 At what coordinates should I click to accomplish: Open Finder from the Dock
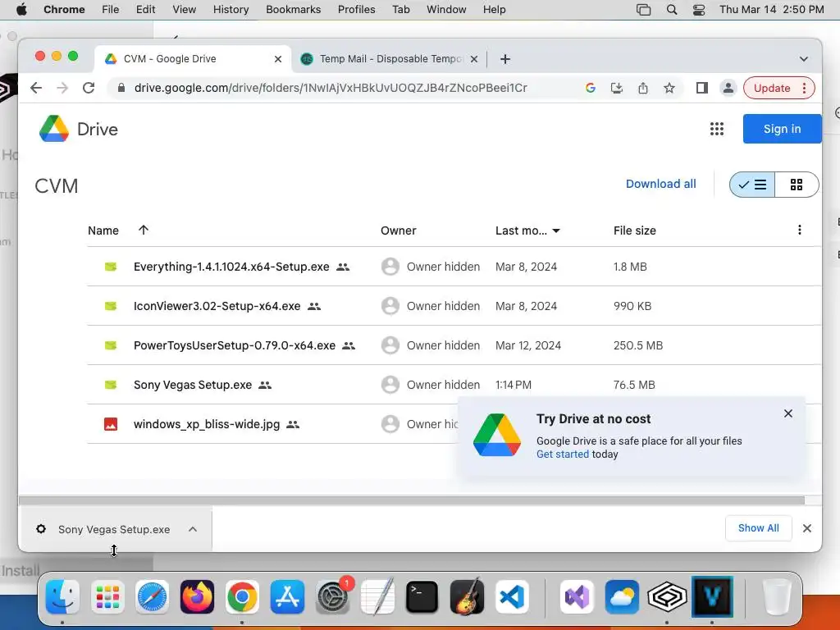pos(62,597)
